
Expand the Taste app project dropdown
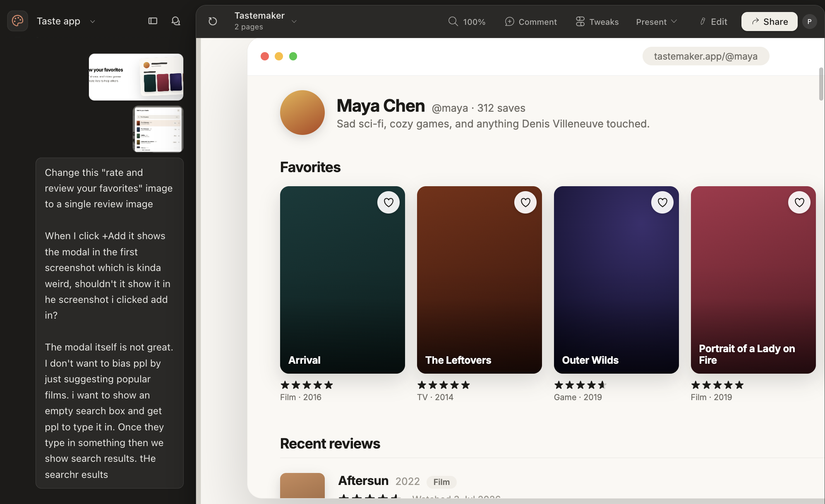[x=93, y=22]
